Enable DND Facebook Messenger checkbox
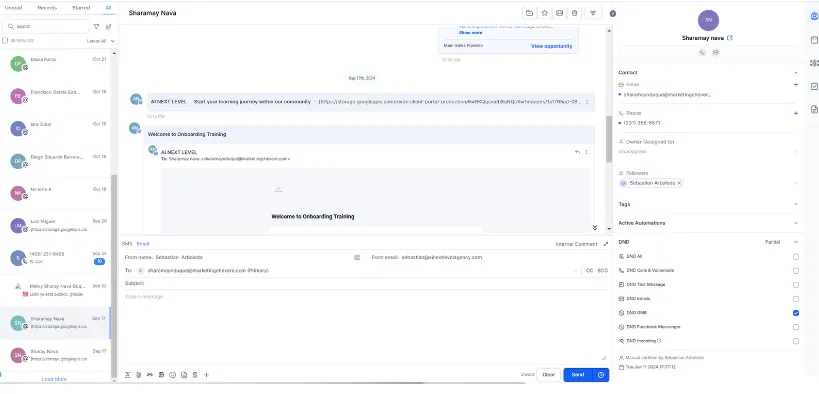 (795, 327)
